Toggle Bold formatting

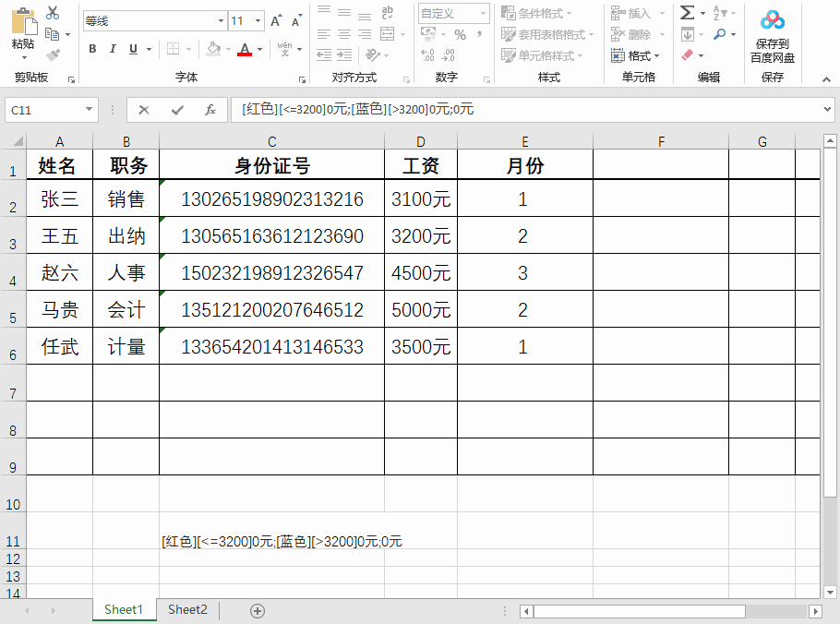point(92,49)
